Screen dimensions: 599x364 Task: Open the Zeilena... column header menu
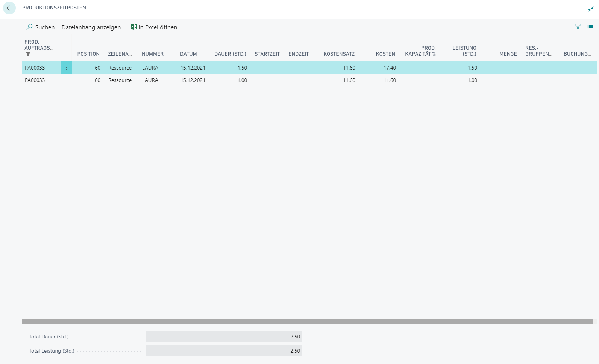120,54
